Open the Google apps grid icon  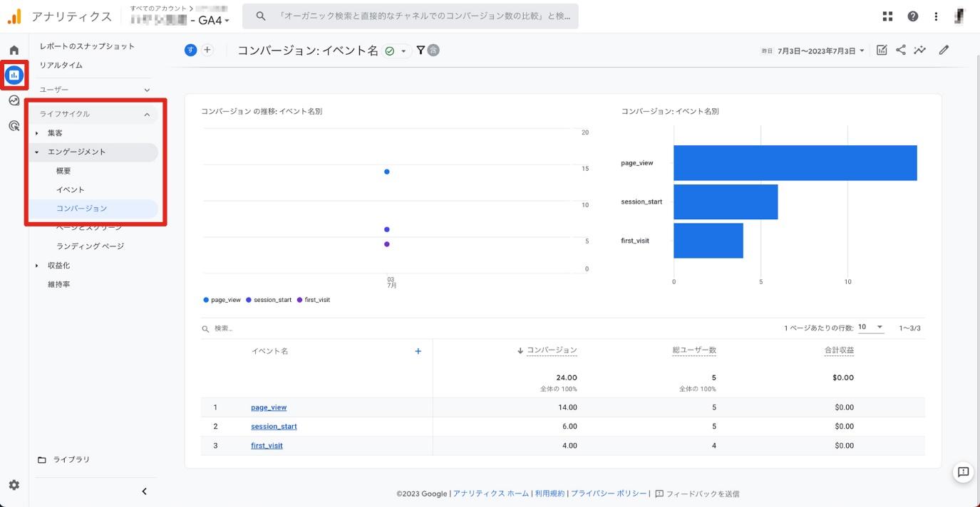(887, 16)
